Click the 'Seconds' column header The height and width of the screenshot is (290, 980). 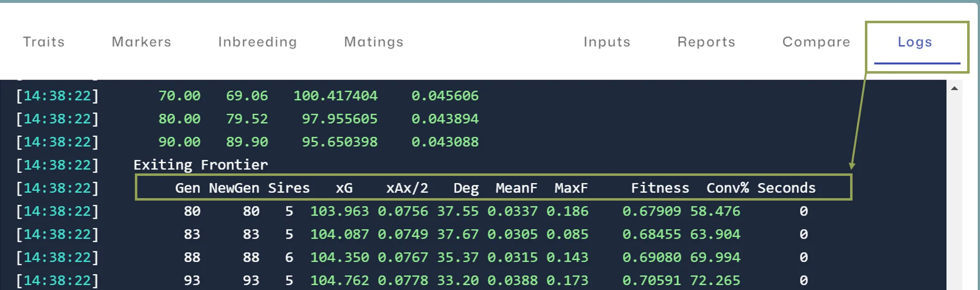786,188
